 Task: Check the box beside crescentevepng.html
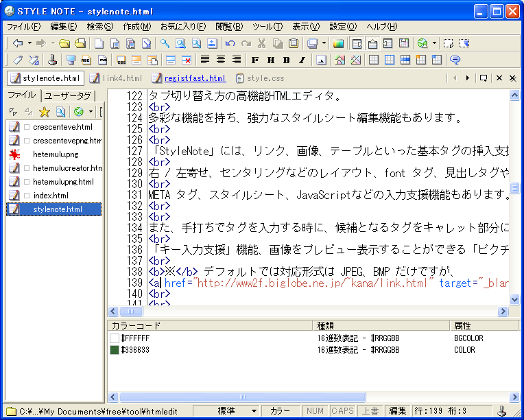point(27,141)
